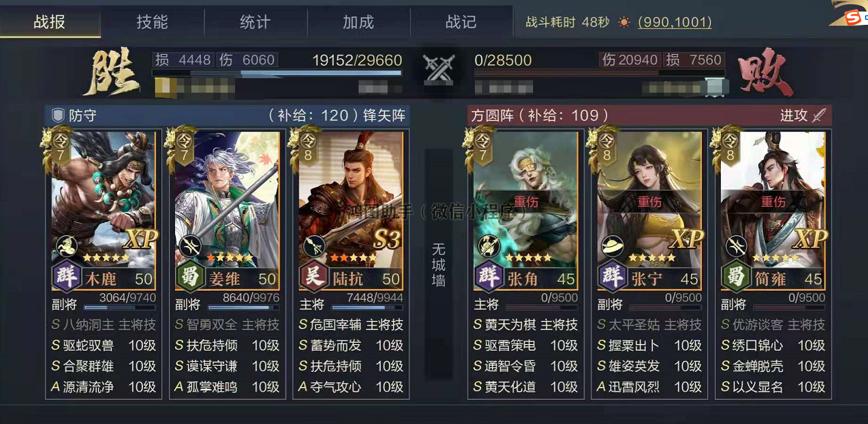This screenshot has width=868, height=424.
Task: Open the 战记 tab
Action: 462,22
